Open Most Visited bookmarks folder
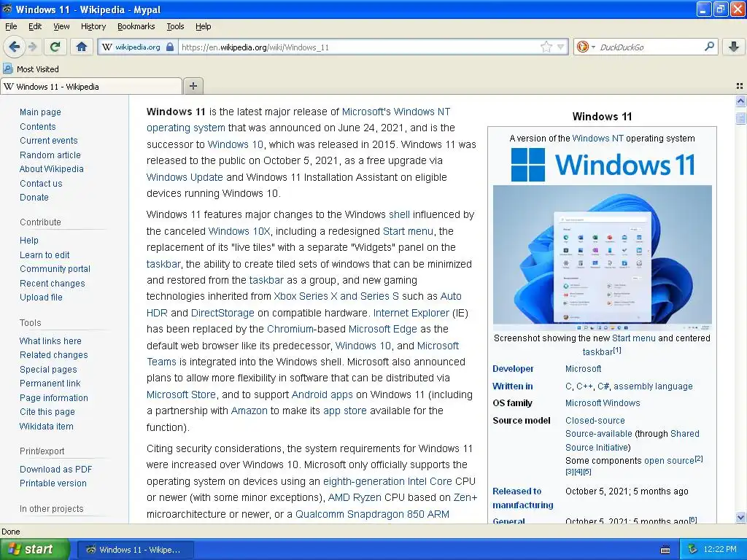The height and width of the screenshot is (560, 747). [31, 69]
